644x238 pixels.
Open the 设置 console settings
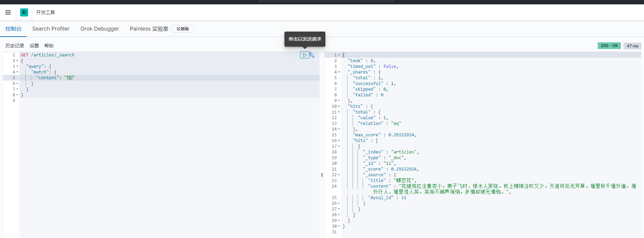tap(34, 46)
